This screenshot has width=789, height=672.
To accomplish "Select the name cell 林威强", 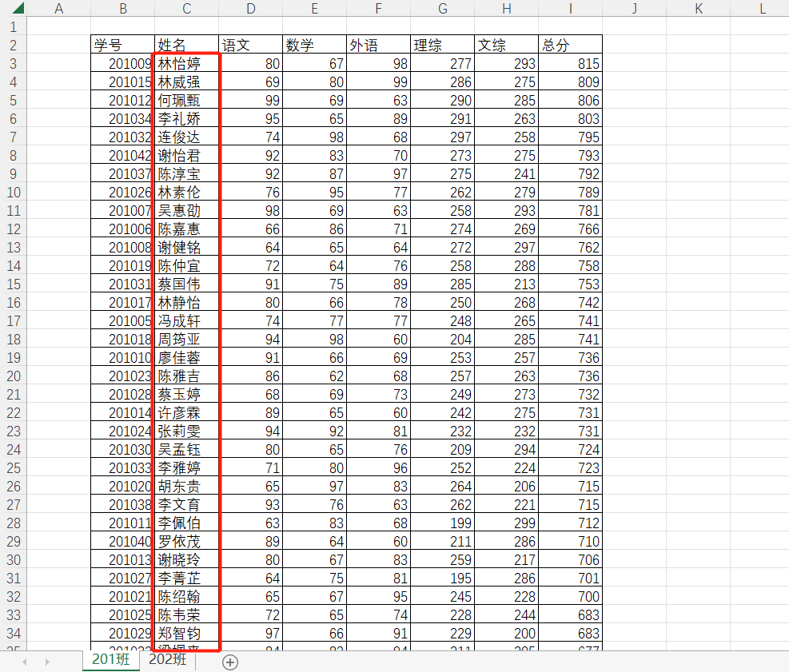I will point(187,82).
